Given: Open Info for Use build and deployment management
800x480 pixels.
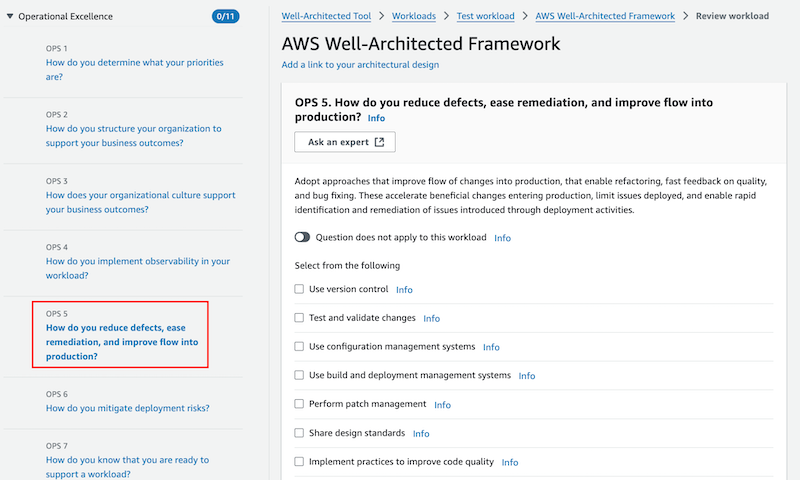Looking at the screenshot, I should coord(527,376).
